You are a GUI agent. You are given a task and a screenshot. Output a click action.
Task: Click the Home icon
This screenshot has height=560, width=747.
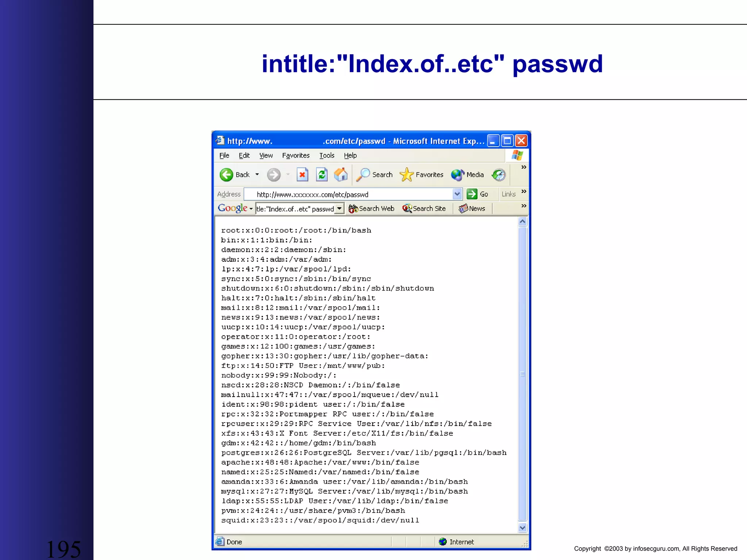(x=341, y=175)
